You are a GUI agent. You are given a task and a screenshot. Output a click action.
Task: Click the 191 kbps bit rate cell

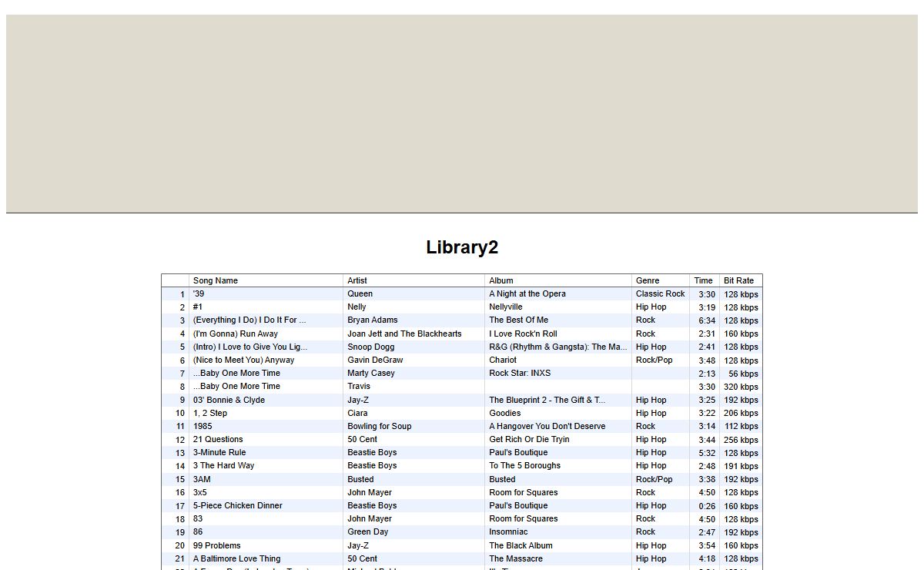741,466
